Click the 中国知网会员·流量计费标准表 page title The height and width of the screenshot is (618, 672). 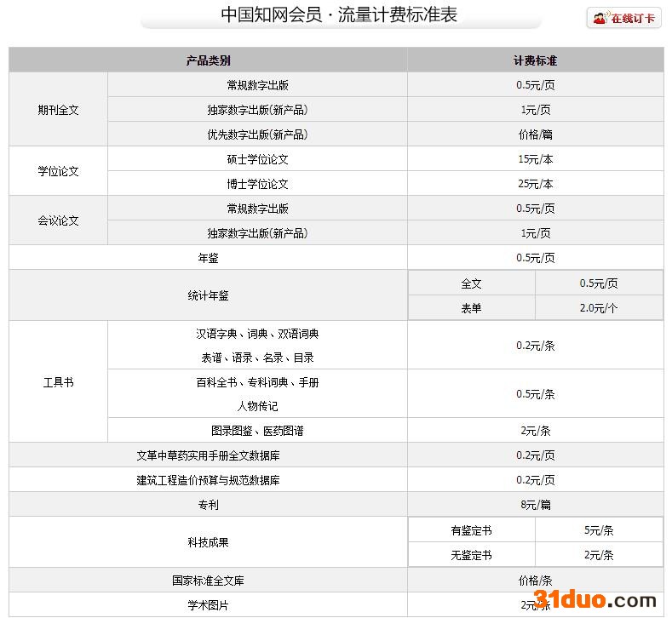(339, 15)
